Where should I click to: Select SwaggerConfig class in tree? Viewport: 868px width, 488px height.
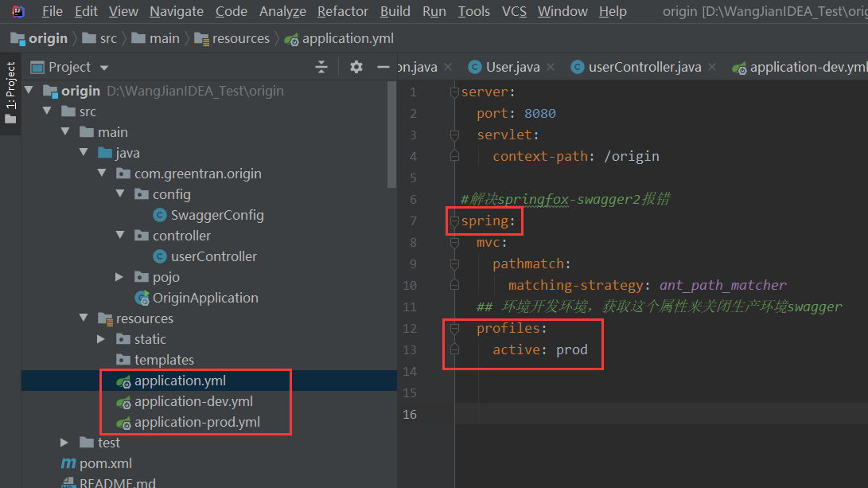click(x=217, y=215)
